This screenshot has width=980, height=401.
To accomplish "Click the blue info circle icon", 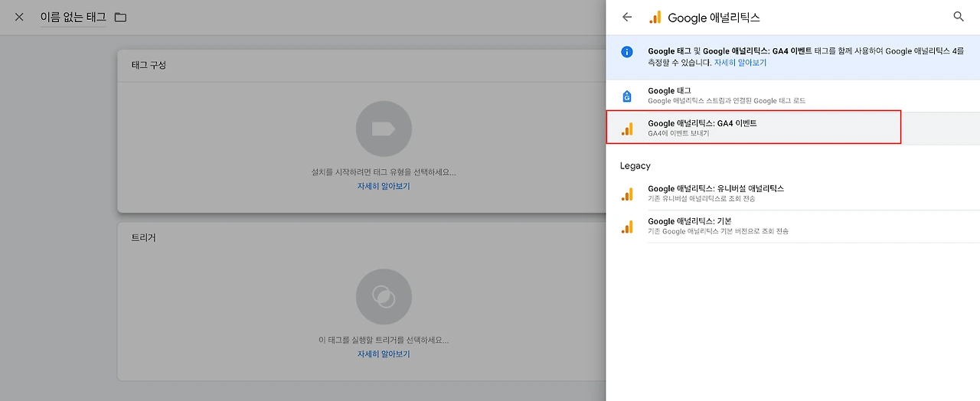I will pyautogui.click(x=627, y=51).
